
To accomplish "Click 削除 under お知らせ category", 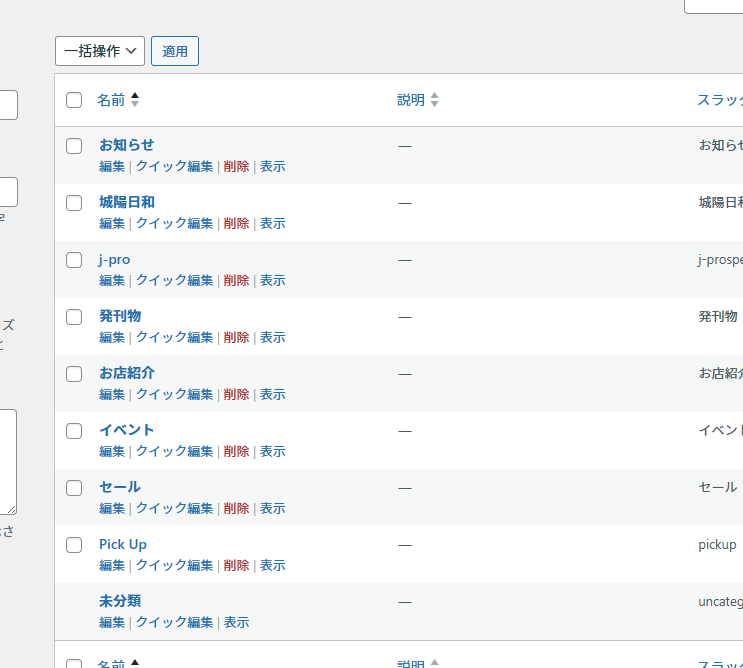I will click(237, 167).
